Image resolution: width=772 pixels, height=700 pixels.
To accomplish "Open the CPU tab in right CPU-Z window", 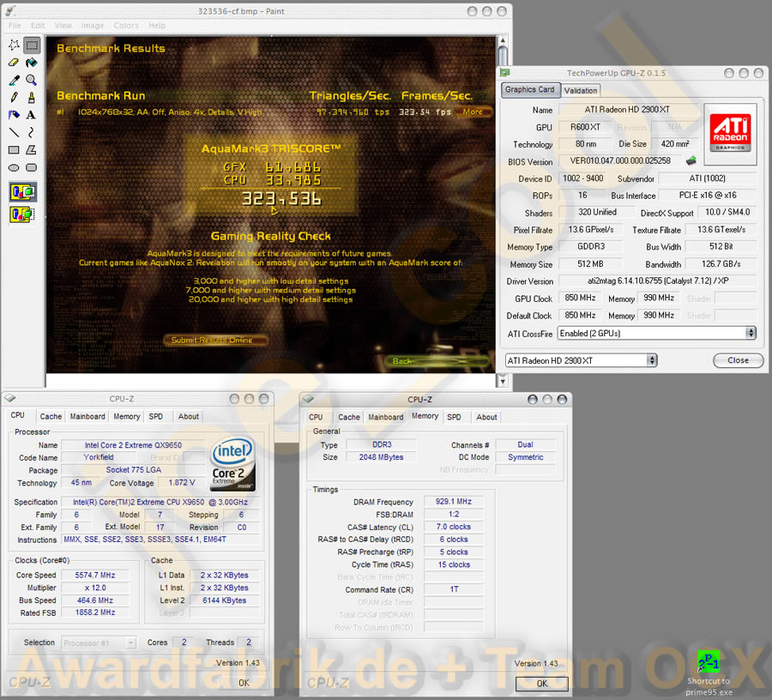I will 316,417.
